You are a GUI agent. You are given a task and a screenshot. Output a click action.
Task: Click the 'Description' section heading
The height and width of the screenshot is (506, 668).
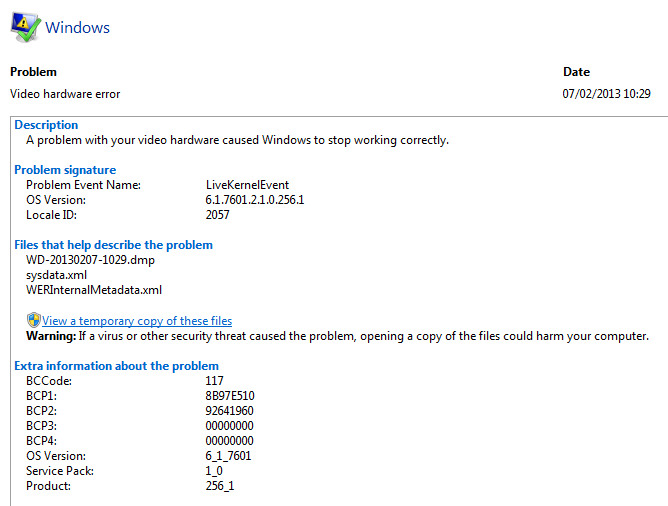click(x=46, y=125)
